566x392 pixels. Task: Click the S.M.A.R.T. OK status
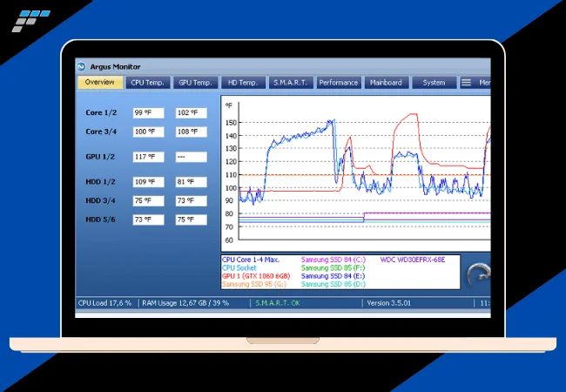(278, 303)
